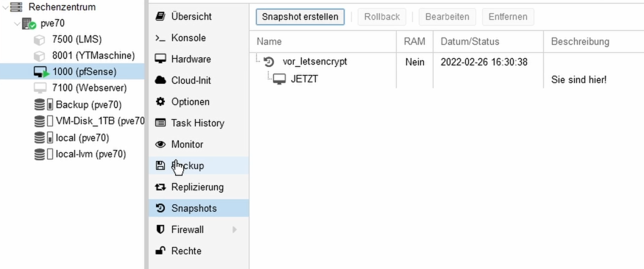This screenshot has width=644, height=269.
Task: Open Task History list icon
Action: (160, 123)
